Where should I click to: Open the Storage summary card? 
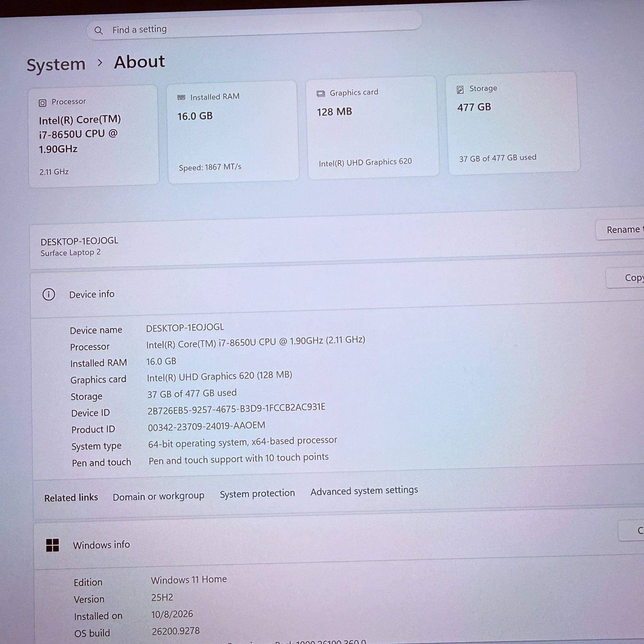[x=514, y=123]
